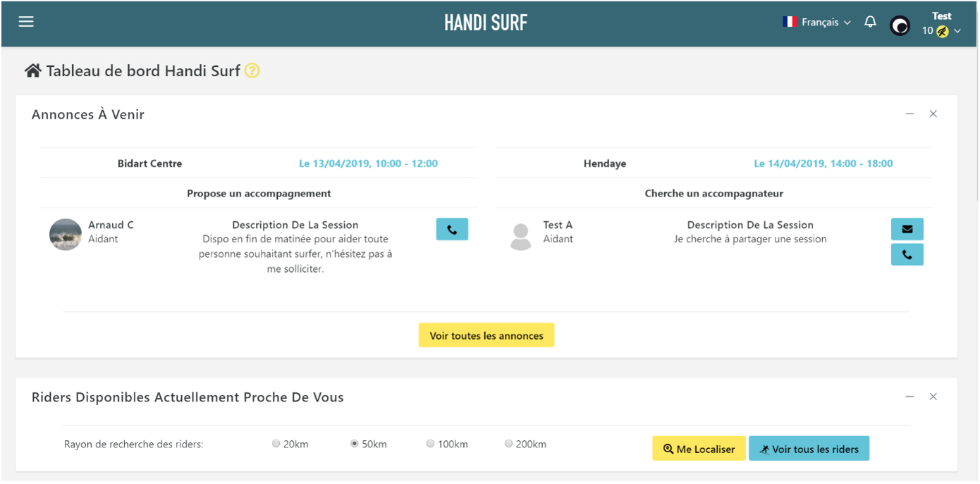Call Arnaud C with the phone button
The height and width of the screenshot is (484, 980).
click(x=452, y=230)
